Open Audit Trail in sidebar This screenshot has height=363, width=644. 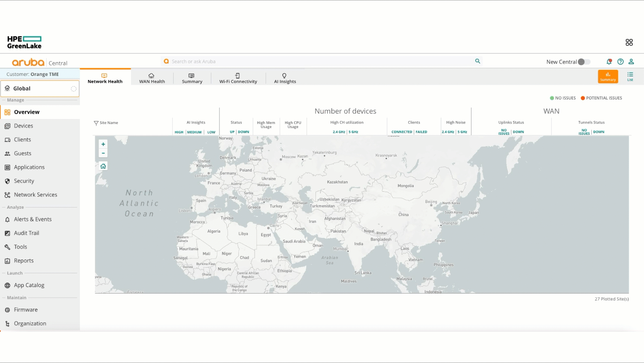40,233
